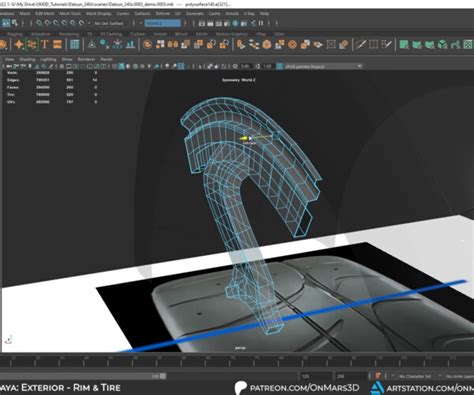Click the particle spray shelf icon
Screen dimensions: 474x395
[x=117, y=44]
